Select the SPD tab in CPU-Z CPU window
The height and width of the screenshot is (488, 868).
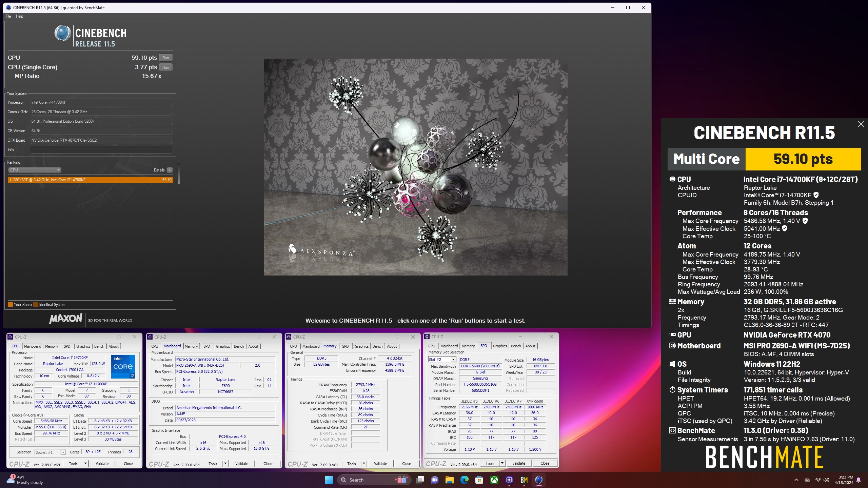[x=67, y=346]
